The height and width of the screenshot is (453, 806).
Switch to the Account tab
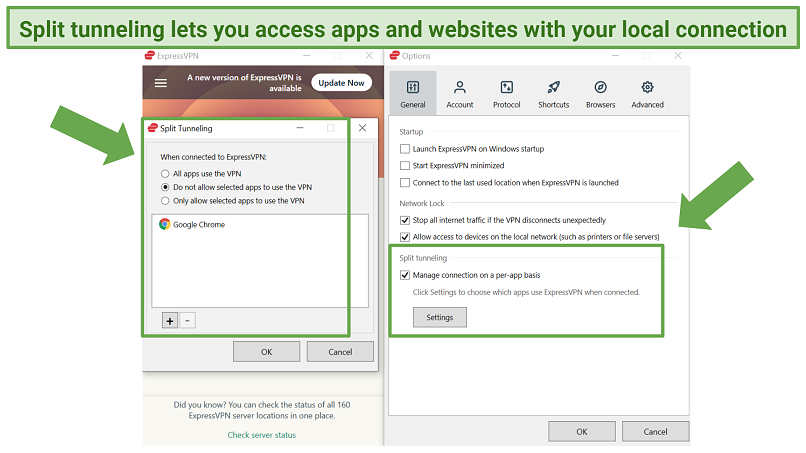[x=460, y=94]
